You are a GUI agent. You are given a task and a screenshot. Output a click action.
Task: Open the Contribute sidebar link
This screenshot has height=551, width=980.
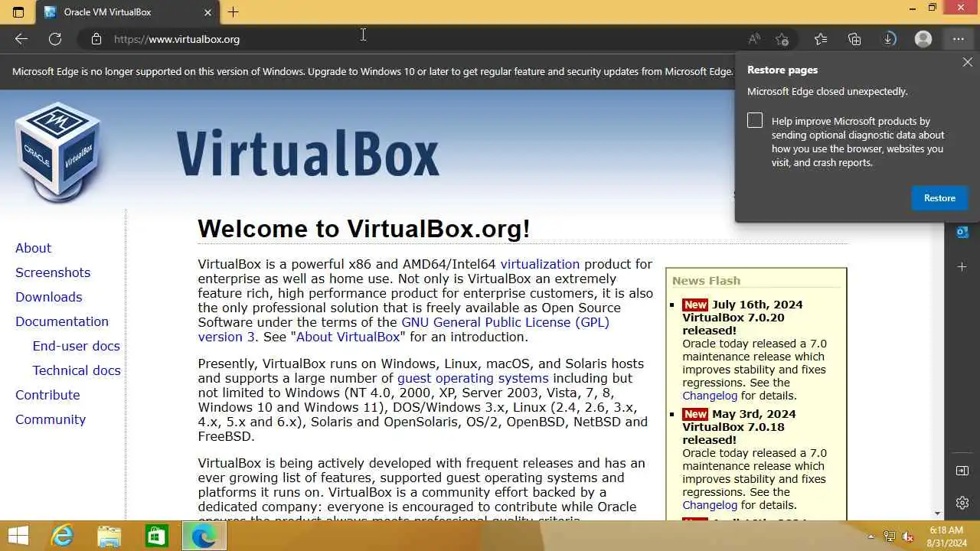point(47,395)
